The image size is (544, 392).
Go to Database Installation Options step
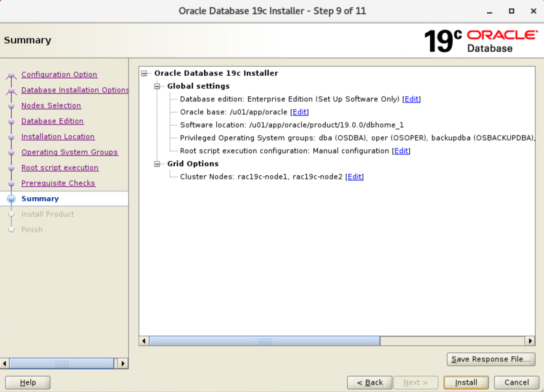pos(75,90)
